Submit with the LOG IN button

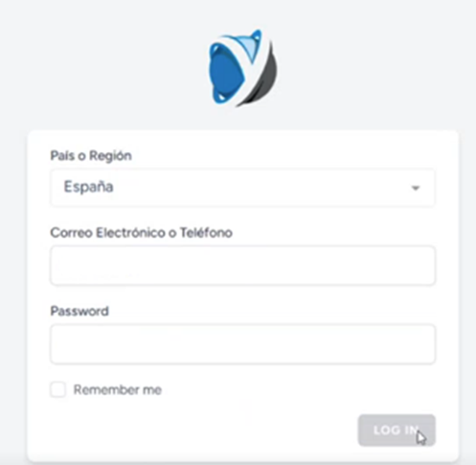pyautogui.click(x=397, y=431)
